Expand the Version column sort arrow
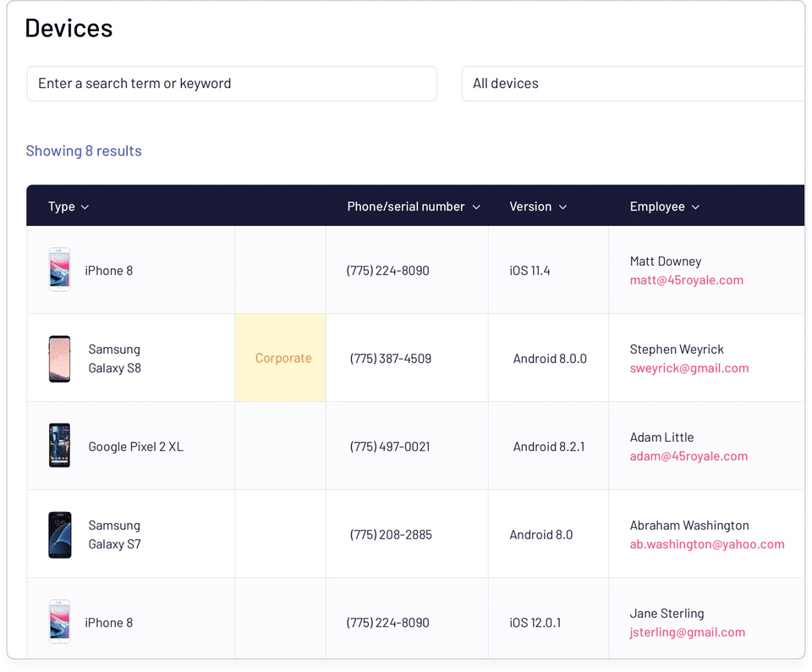The image size is (812, 672). coord(562,207)
